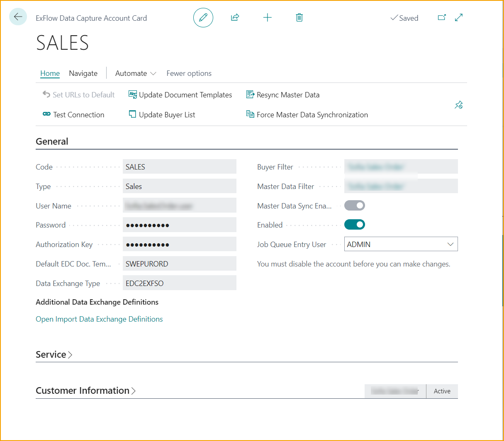Create a new record with the plus icon
Viewport: 504px width, 441px height.
(267, 17)
